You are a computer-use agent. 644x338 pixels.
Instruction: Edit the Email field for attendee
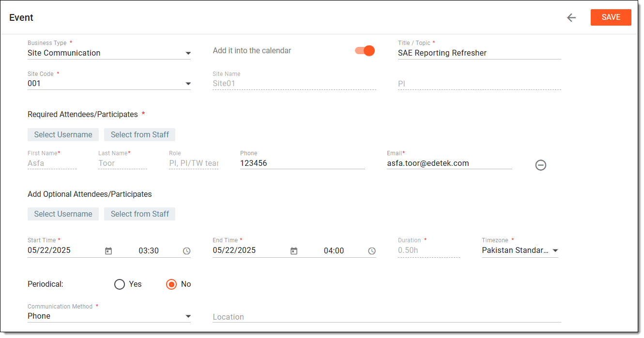[x=449, y=163]
